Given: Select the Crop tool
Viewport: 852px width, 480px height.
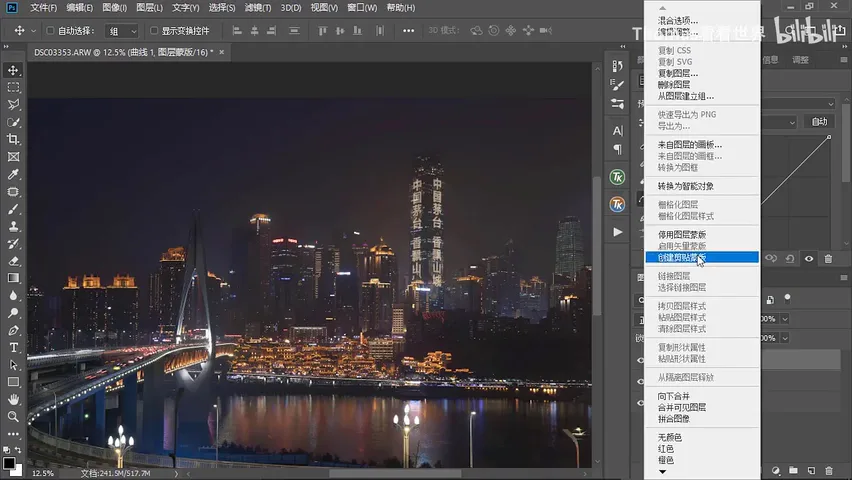Looking at the screenshot, I should [x=14, y=140].
